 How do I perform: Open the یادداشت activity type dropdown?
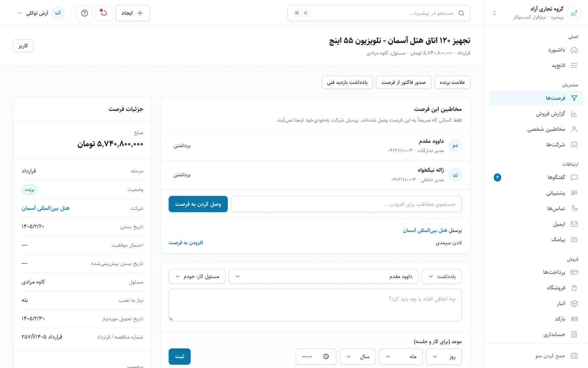tap(442, 276)
